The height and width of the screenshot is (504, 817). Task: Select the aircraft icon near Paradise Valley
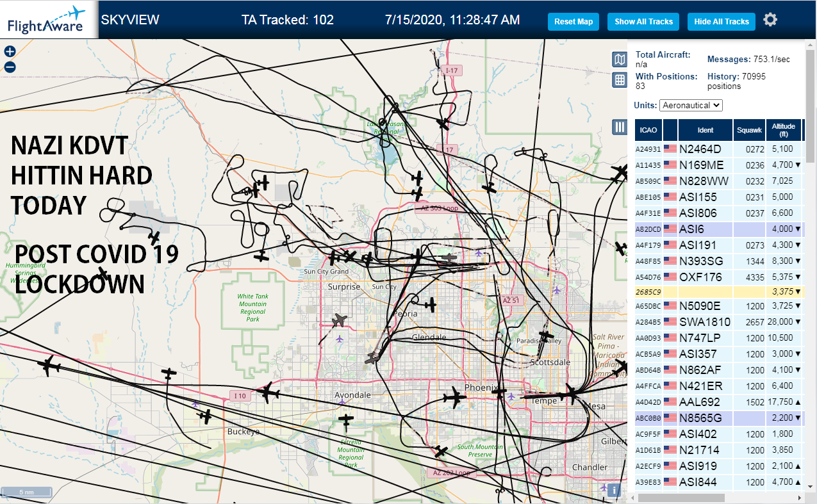(546, 336)
